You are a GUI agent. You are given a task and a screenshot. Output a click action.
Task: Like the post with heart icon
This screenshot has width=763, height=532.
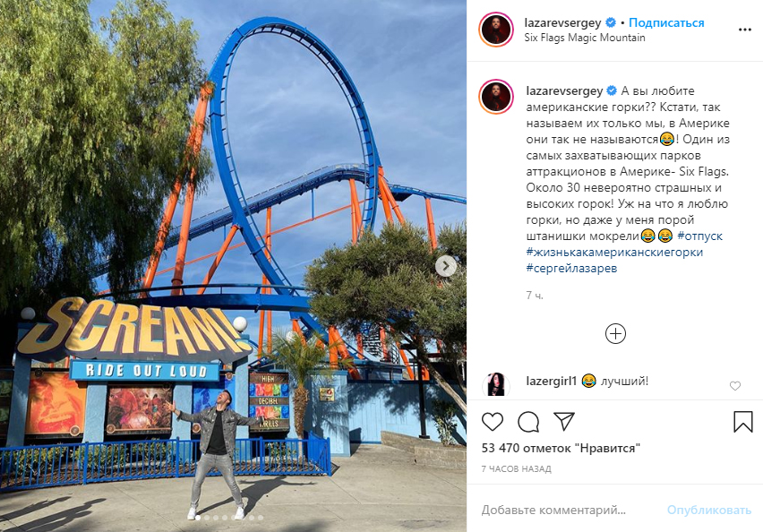click(x=492, y=422)
